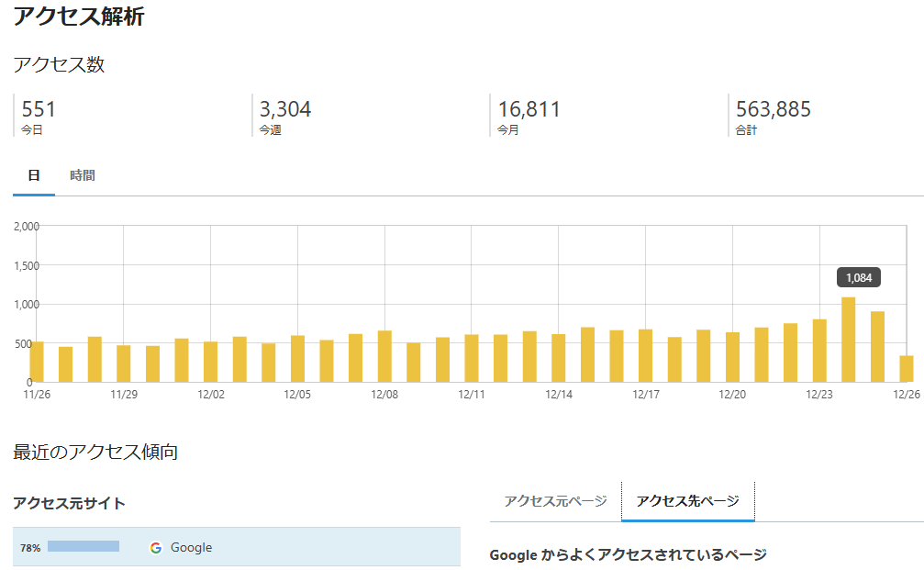Click the アクセス解析 page heading
Screen dimensions: 924x570
(x=79, y=16)
